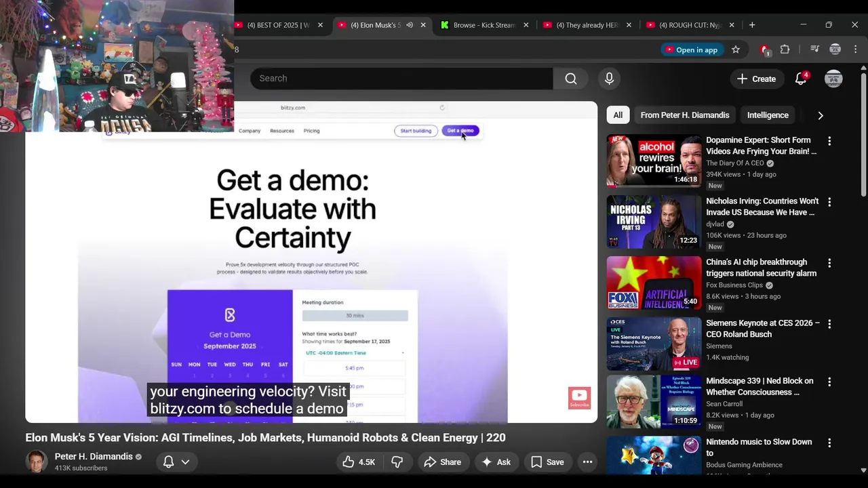Click the Ask button
The image size is (868, 488).
[x=496, y=462]
